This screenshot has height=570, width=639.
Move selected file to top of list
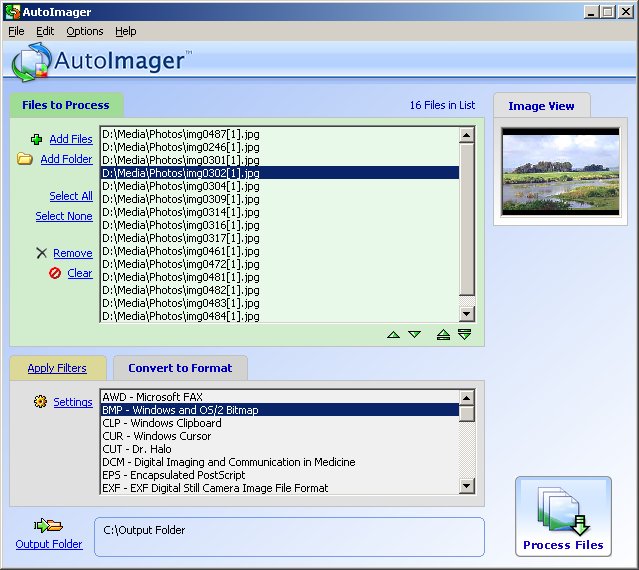[x=443, y=335]
